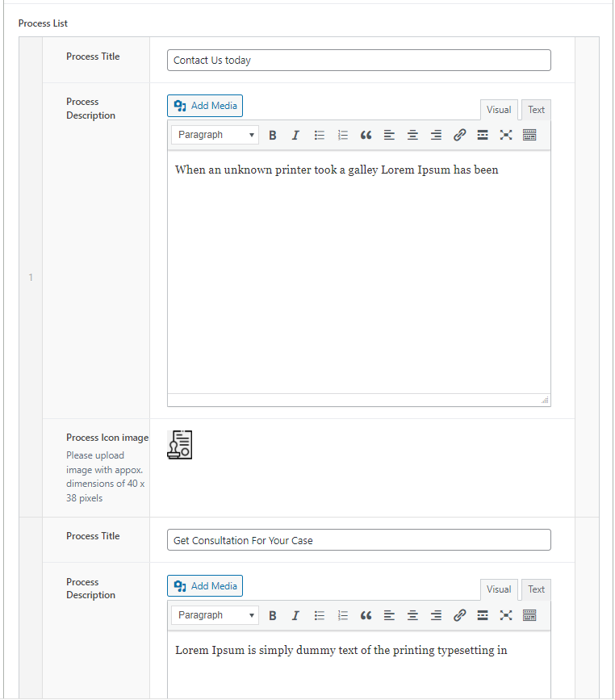This screenshot has height=700, width=615.
Task: Open Paragraph format dropdown in first editor
Action: (215, 135)
